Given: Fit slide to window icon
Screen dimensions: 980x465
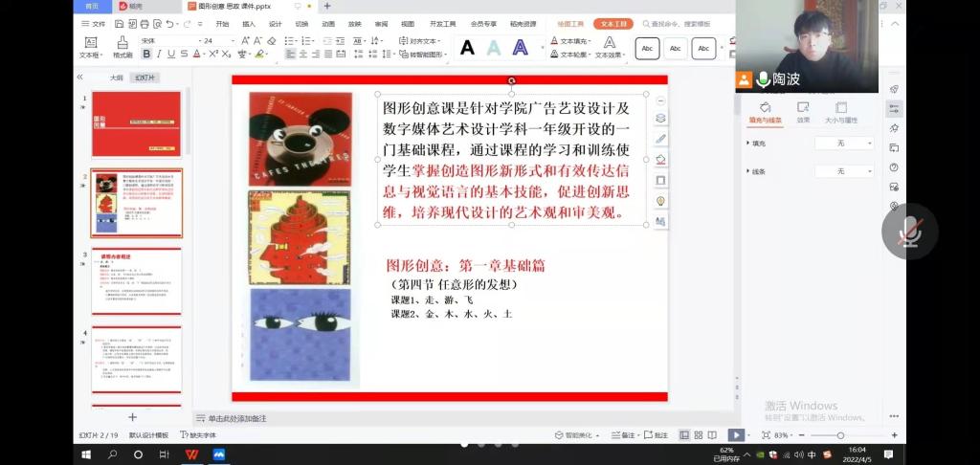Looking at the screenshot, I should pos(767,435).
